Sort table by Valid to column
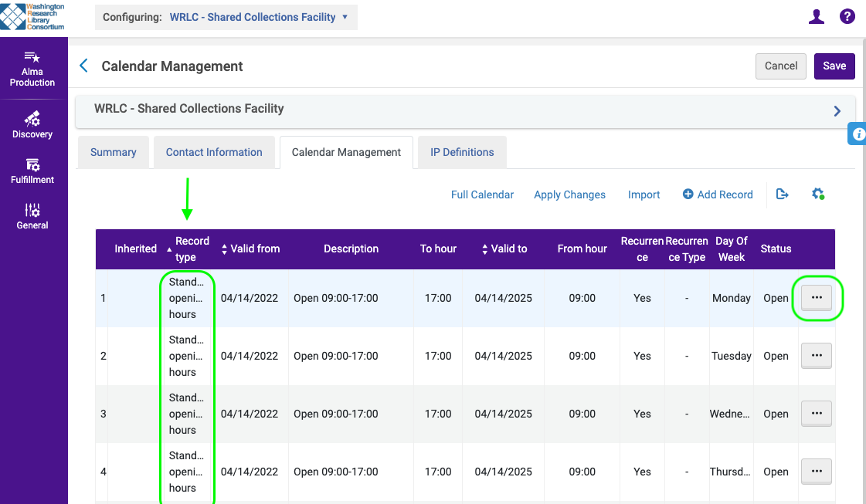 click(504, 249)
